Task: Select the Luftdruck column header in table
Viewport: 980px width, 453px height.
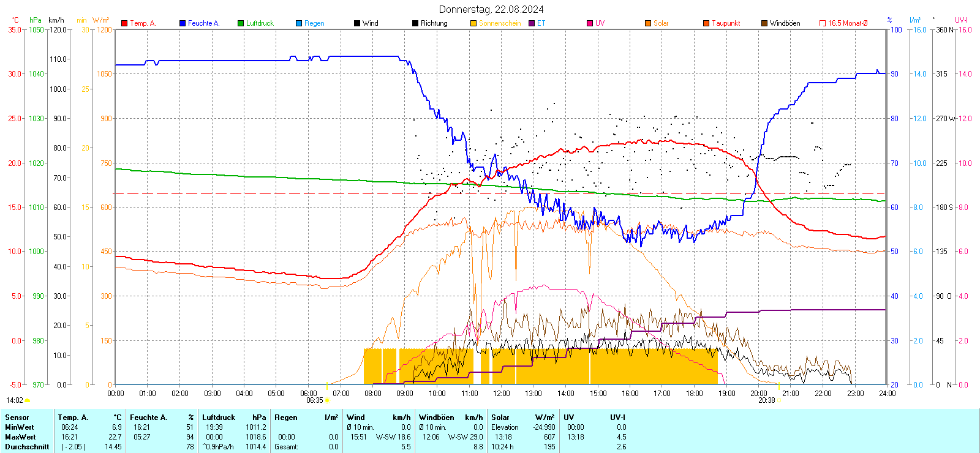Action: (219, 417)
